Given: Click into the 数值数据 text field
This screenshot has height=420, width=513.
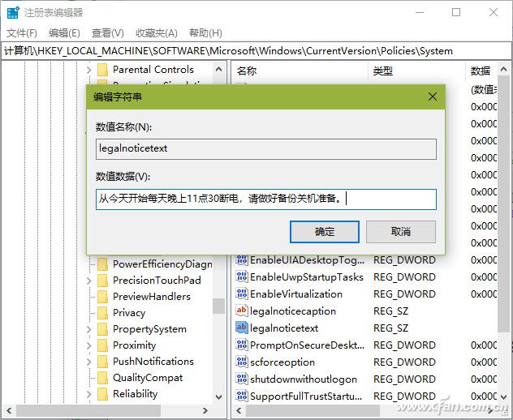Looking at the screenshot, I should (x=266, y=199).
